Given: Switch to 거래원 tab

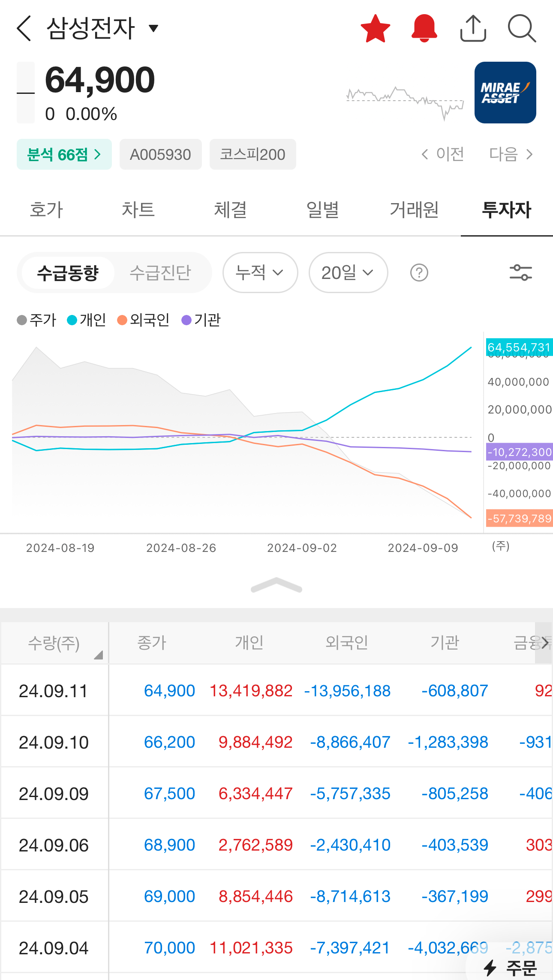Looking at the screenshot, I should tap(415, 210).
